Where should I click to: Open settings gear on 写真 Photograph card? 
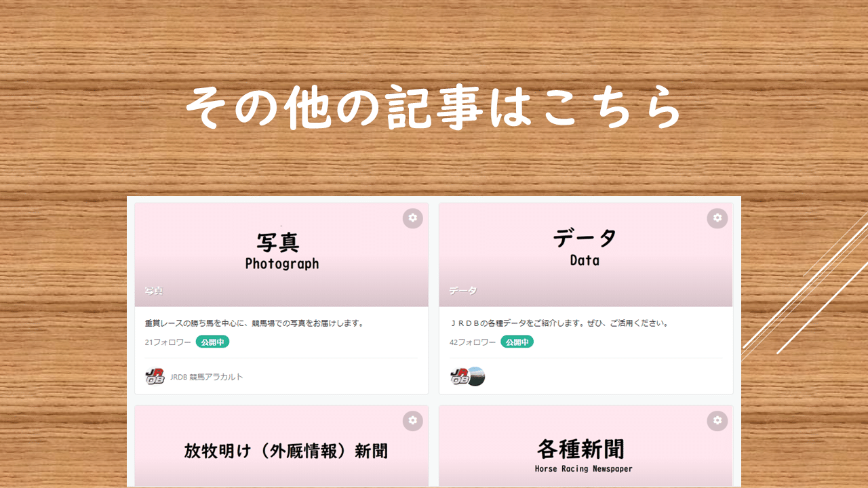(413, 218)
